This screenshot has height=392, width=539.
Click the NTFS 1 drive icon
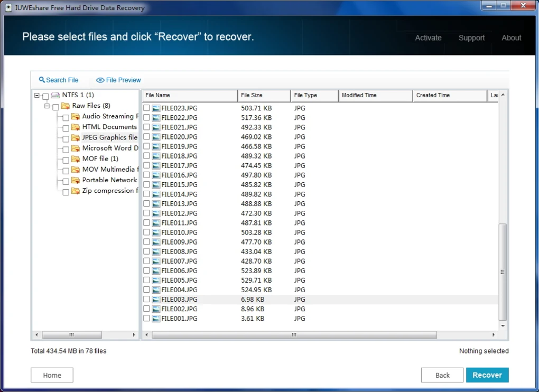click(x=55, y=95)
